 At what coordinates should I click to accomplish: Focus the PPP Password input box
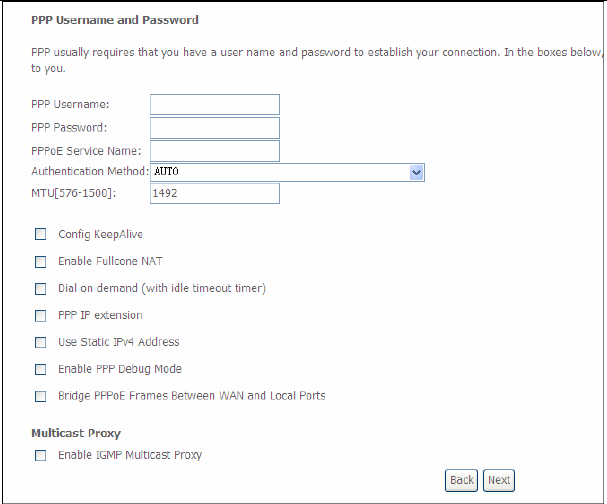point(215,128)
